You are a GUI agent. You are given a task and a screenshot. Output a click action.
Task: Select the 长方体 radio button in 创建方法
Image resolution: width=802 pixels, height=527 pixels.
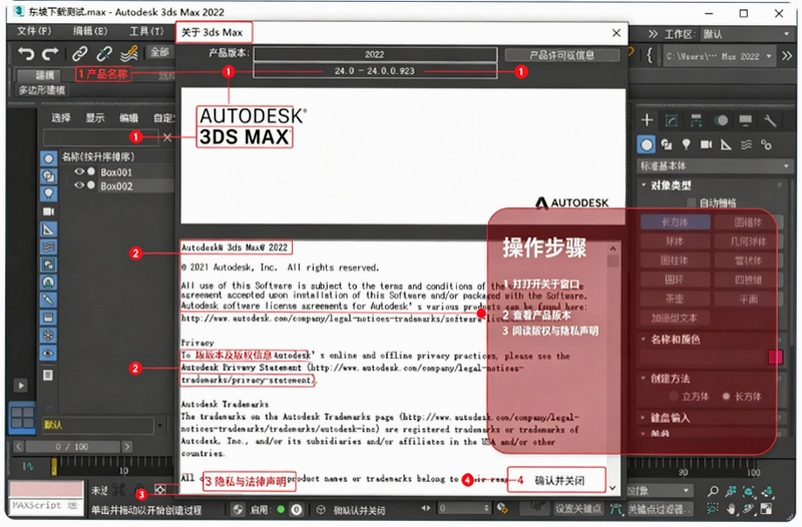726,397
